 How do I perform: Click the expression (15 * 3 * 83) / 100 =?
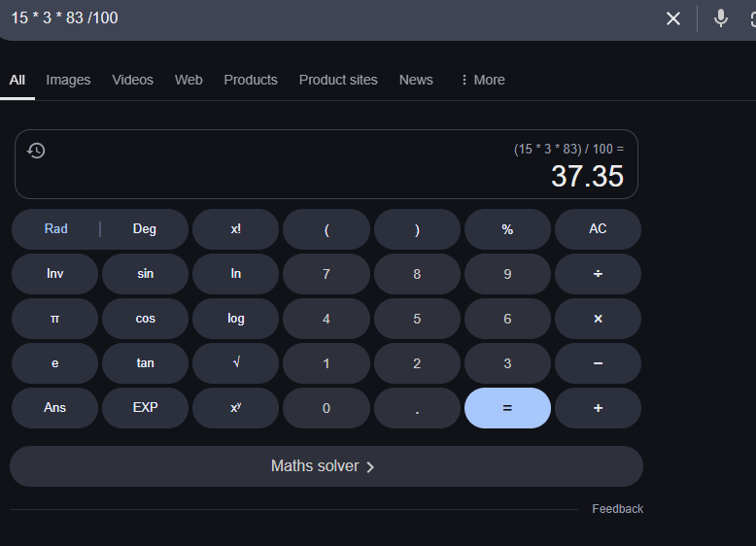(568, 150)
